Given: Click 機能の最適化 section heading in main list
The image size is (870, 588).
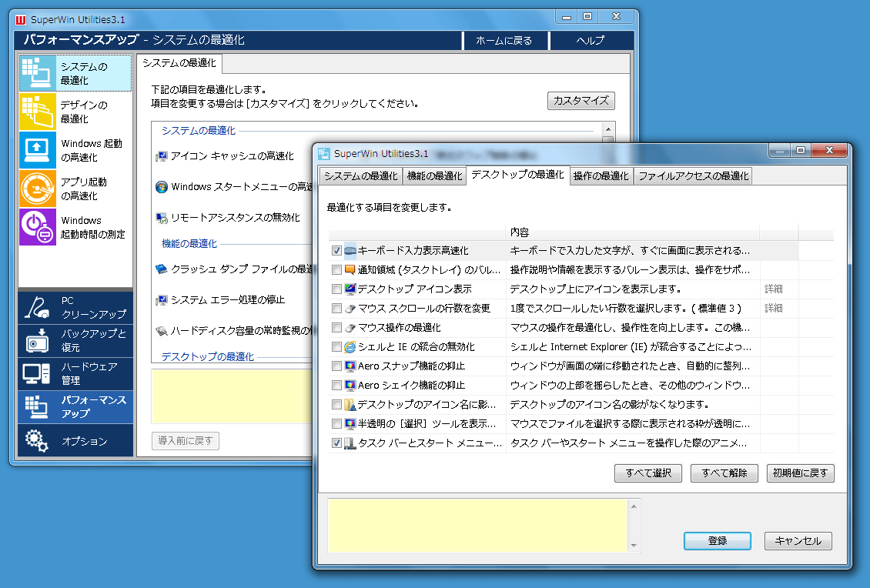Looking at the screenshot, I should [189, 243].
